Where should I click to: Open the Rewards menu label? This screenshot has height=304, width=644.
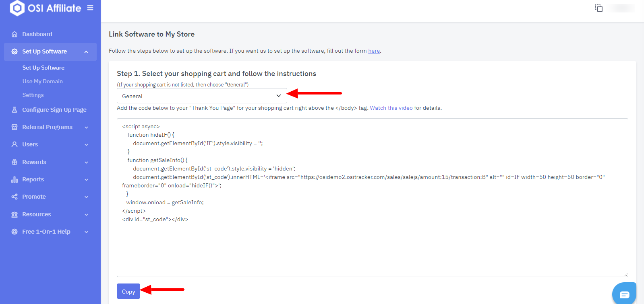coord(34,162)
